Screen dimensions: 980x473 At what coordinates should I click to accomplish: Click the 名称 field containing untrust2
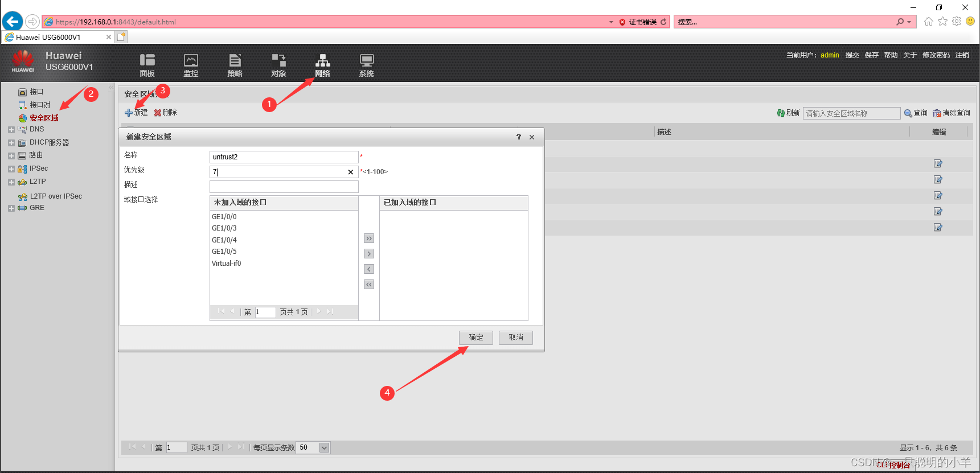pyautogui.click(x=284, y=157)
